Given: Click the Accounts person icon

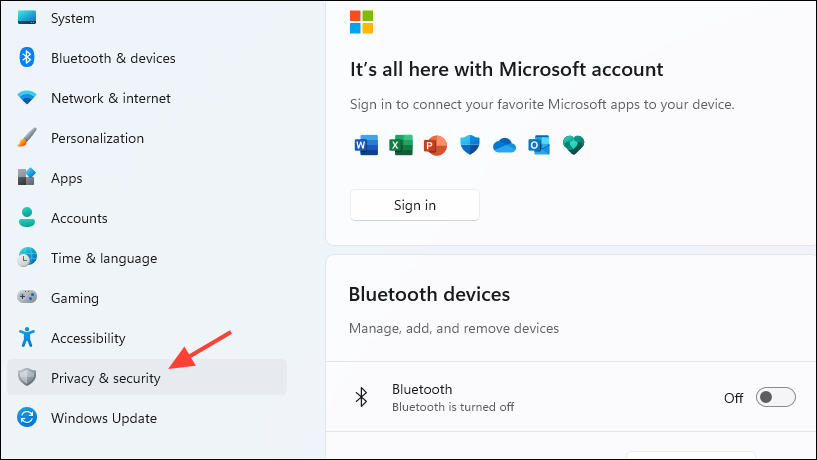Looking at the screenshot, I should [27, 217].
